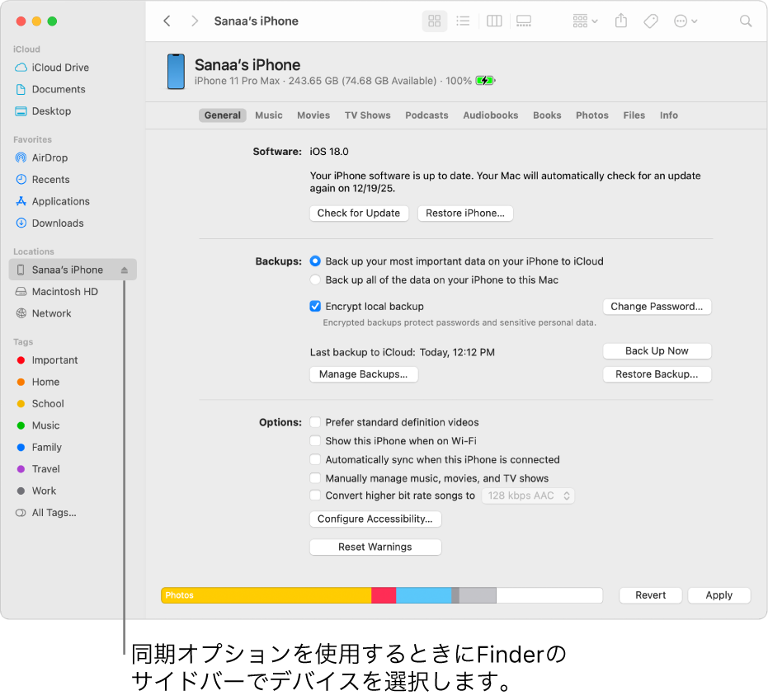Switch to icon grid view
This screenshot has height=700, width=768.
pyautogui.click(x=435, y=21)
